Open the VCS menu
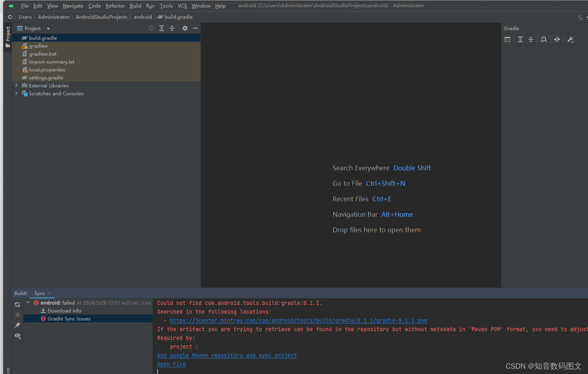 click(x=182, y=6)
